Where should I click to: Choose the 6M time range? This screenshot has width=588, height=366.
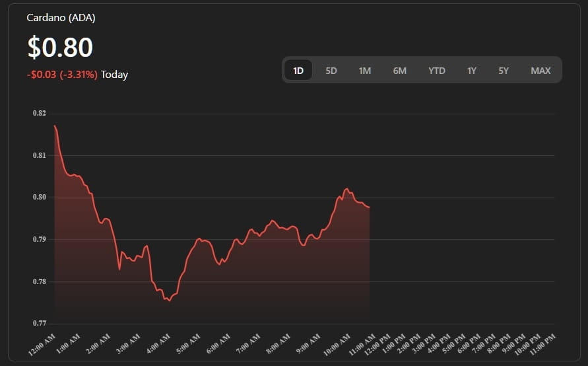pos(400,71)
